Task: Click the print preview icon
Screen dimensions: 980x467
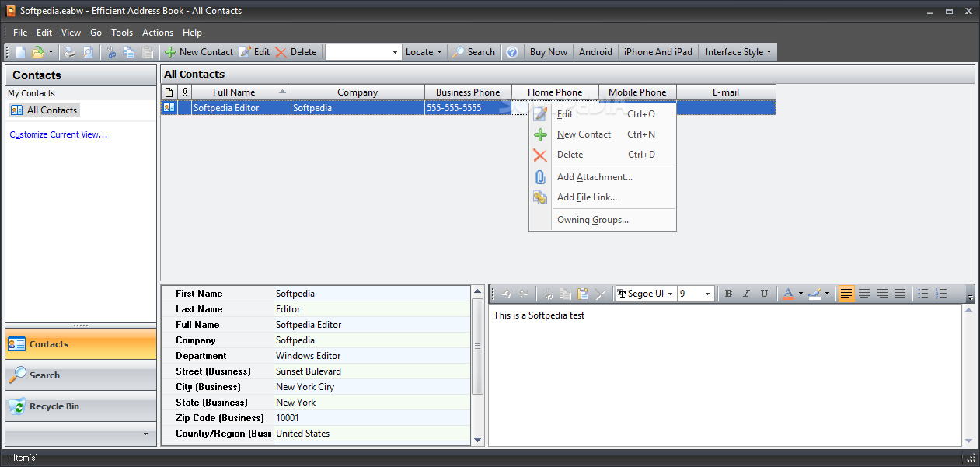Action: coord(88,52)
